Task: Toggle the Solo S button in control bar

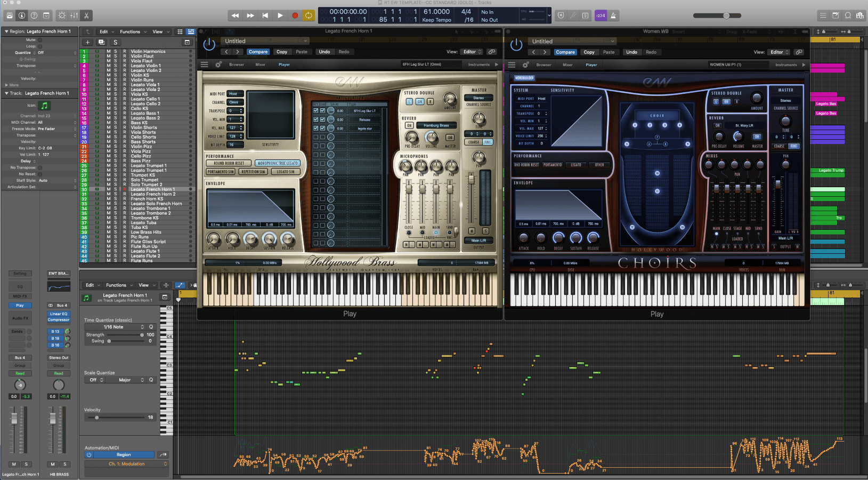Action: [x=585, y=15]
